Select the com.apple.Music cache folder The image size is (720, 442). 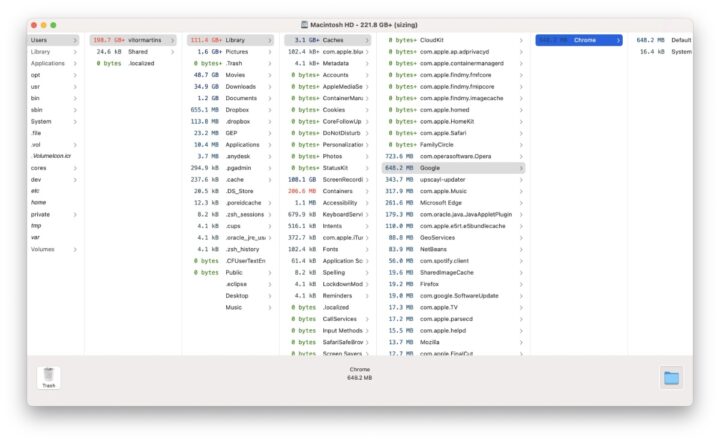point(454,191)
